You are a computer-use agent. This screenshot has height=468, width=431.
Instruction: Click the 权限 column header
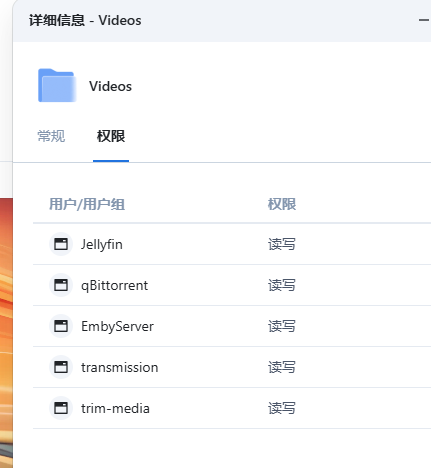282,204
